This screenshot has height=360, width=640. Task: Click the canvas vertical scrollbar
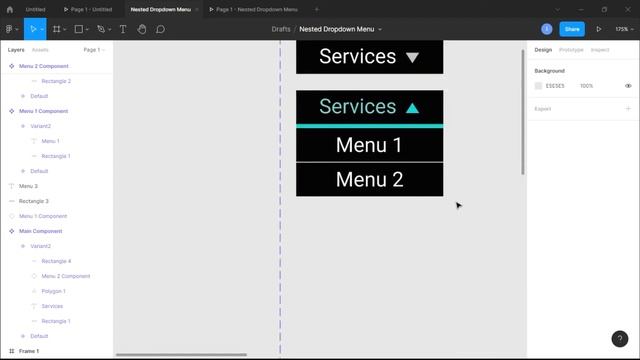point(523,112)
